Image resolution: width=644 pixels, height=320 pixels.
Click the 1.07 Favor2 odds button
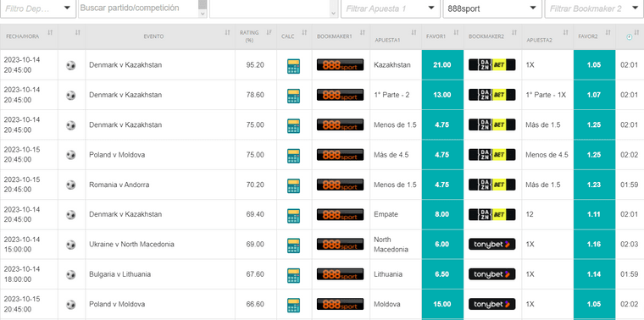[595, 95]
